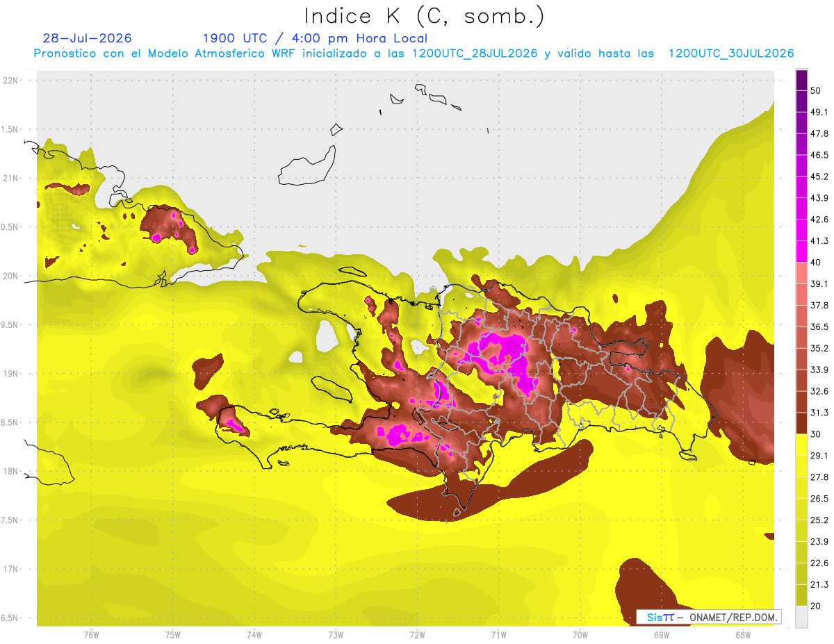Click the '23.9' value on the color scale
This screenshot has width=834, height=644.
(x=819, y=542)
